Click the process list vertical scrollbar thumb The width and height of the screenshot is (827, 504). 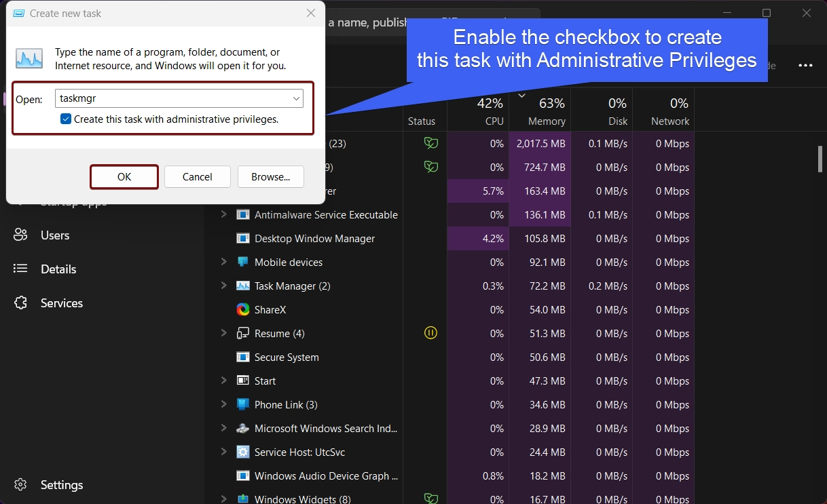[820, 159]
